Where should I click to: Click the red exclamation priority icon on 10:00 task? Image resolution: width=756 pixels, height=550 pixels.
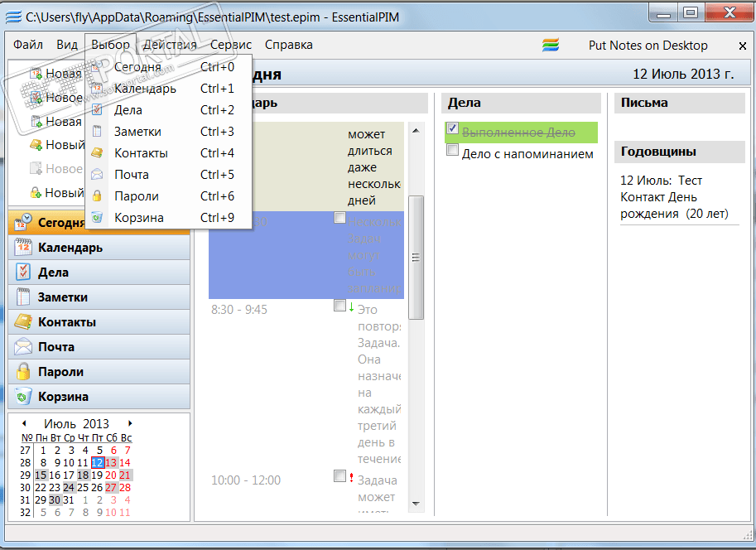351,478
